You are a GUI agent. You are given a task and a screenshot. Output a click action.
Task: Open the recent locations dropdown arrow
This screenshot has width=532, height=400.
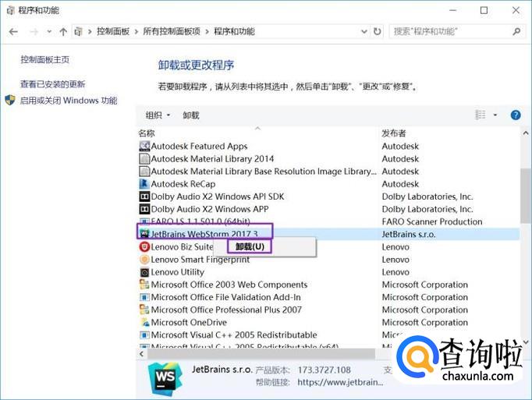point(49,32)
